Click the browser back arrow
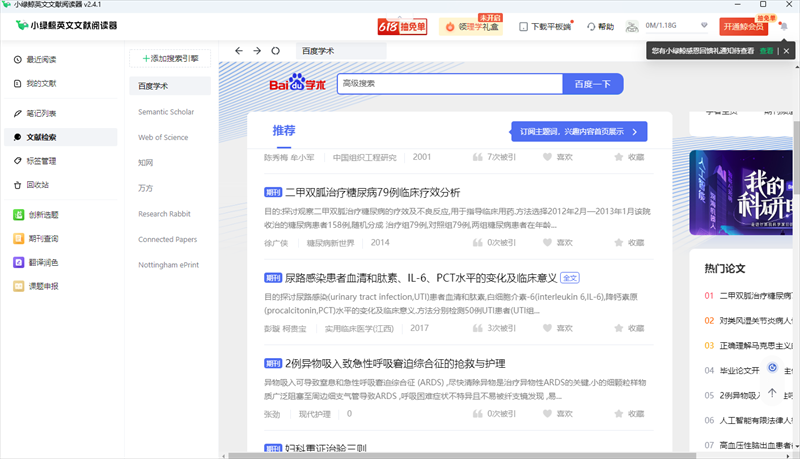800x459 pixels. (x=238, y=50)
